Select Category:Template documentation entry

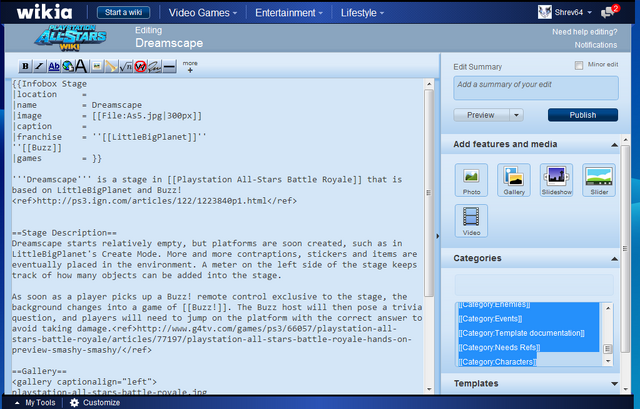point(521,333)
